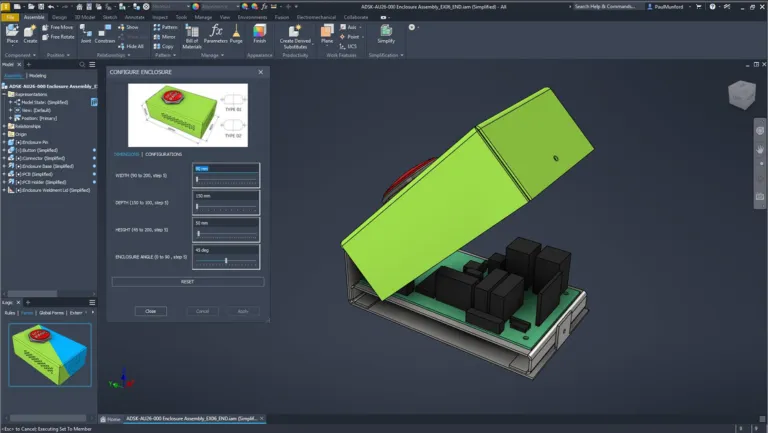Click Show relationships tool
This screenshot has height=433, width=768.
[128, 27]
